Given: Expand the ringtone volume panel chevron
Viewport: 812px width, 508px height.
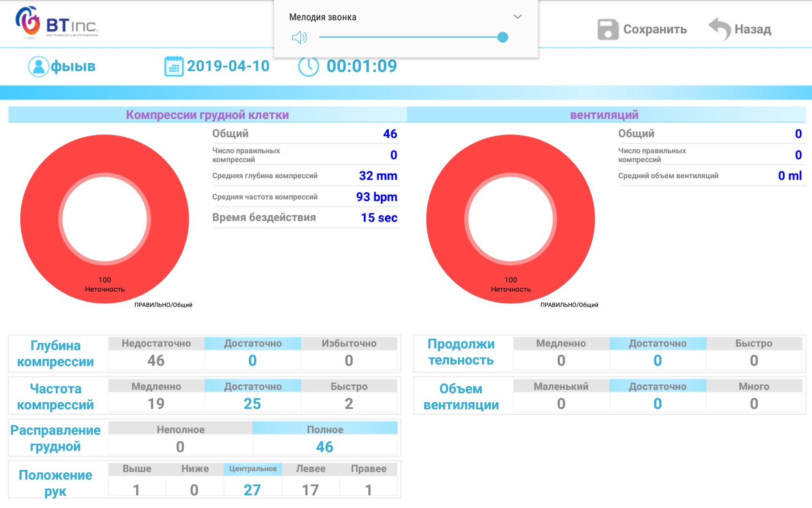Looking at the screenshot, I should pyautogui.click(x=517, y=17).
